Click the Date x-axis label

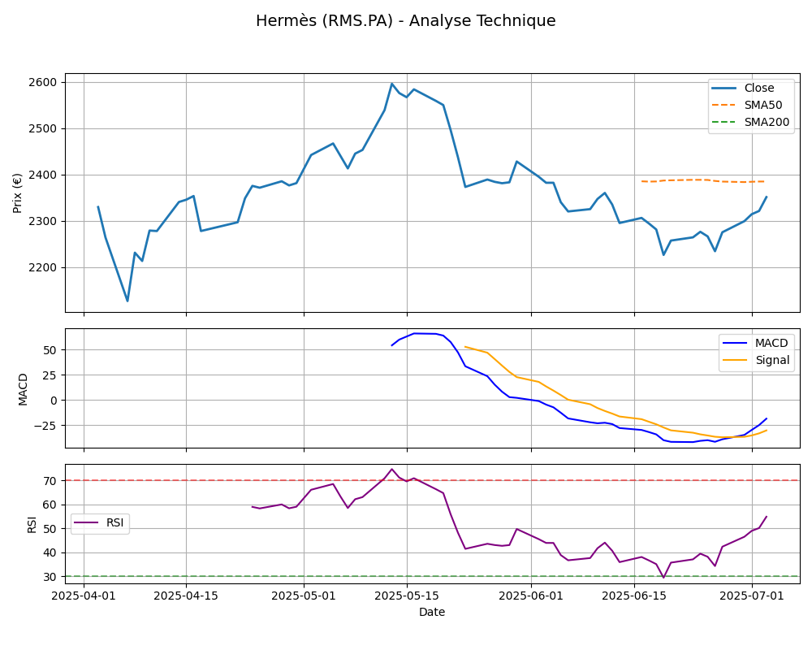(x=432, y=612)
